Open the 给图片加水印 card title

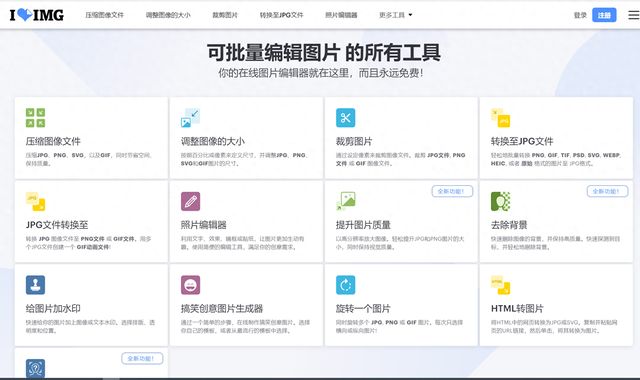pyautogui.click(x=53, y=309)
